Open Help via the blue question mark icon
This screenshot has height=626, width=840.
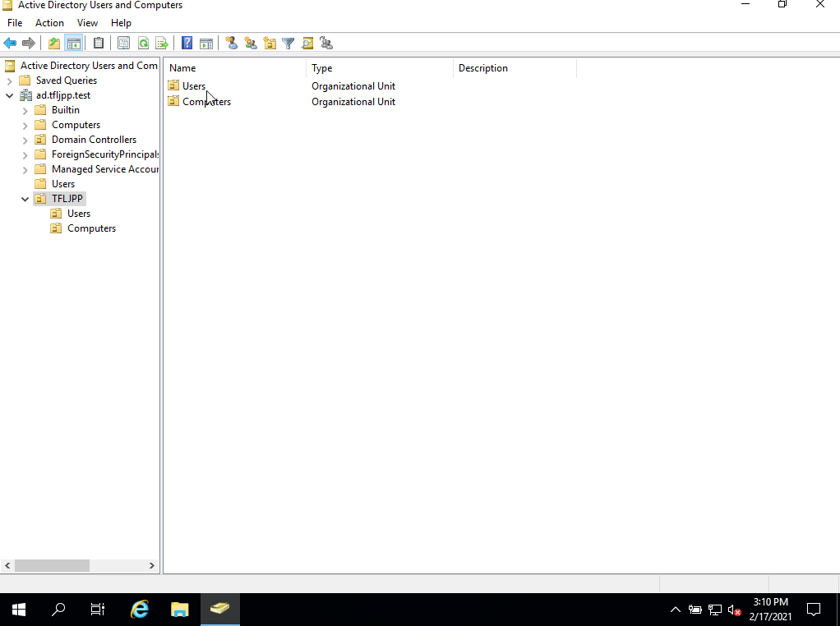(187, 44)
